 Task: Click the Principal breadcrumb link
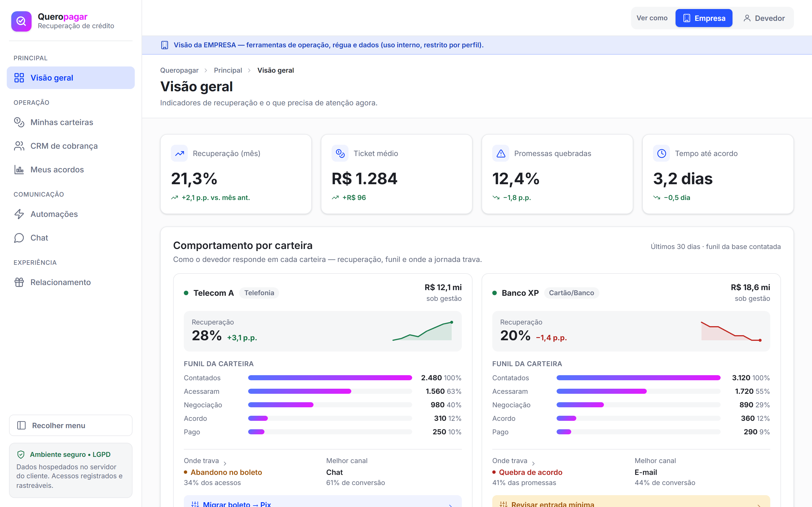[x=228, y=70]
